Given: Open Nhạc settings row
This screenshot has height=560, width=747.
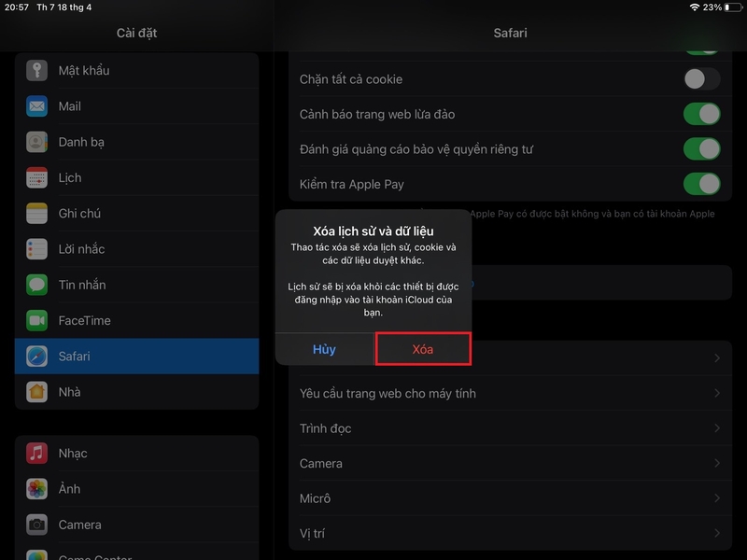Looking at the screenshot, I should click(x=136, y=454).
